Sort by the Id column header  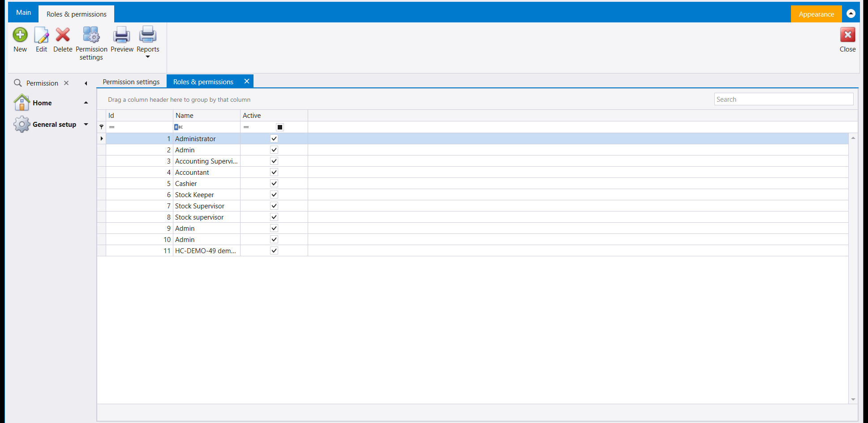(140, 115)
